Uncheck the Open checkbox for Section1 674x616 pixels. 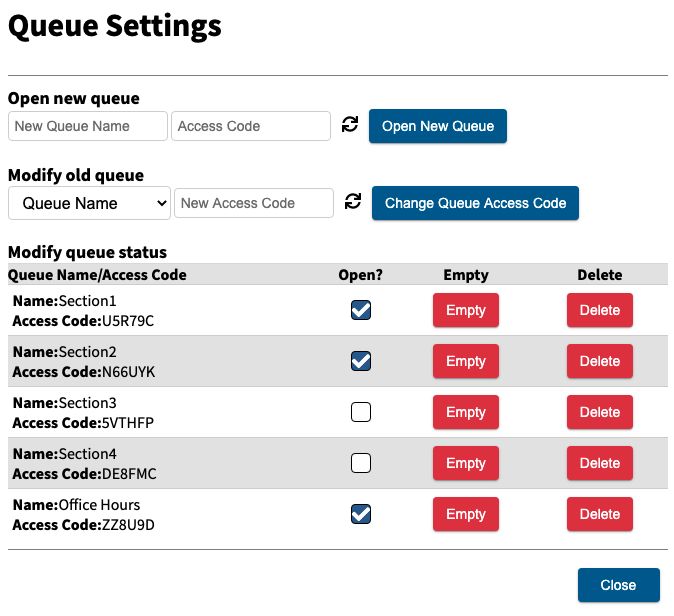361,310
